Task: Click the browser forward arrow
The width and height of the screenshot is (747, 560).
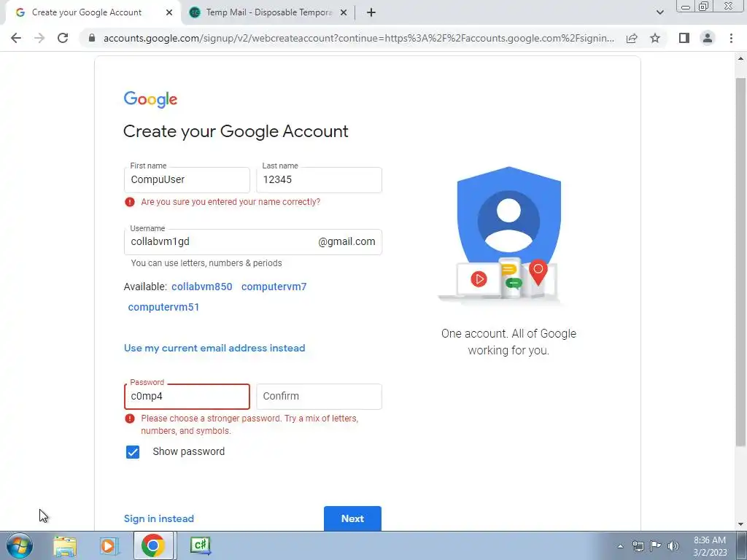Action: click(x=39, y=38)
